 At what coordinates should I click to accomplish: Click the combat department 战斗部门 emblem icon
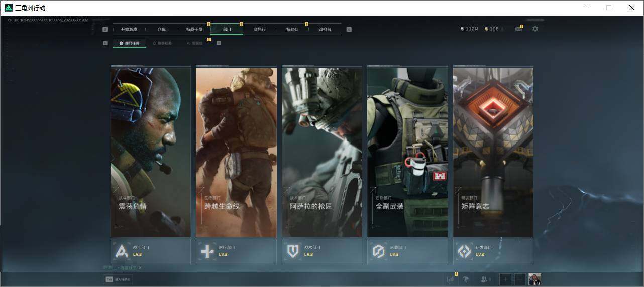122,251
